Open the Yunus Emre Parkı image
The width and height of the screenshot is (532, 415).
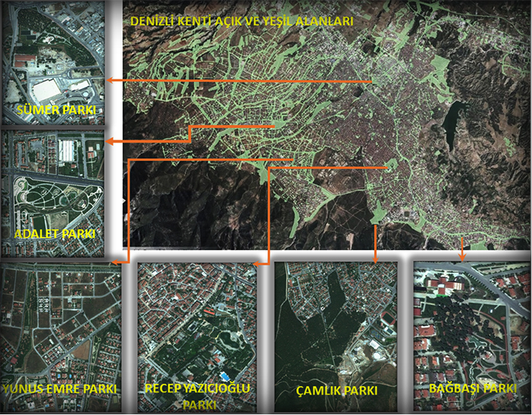(x=61, y=337)
